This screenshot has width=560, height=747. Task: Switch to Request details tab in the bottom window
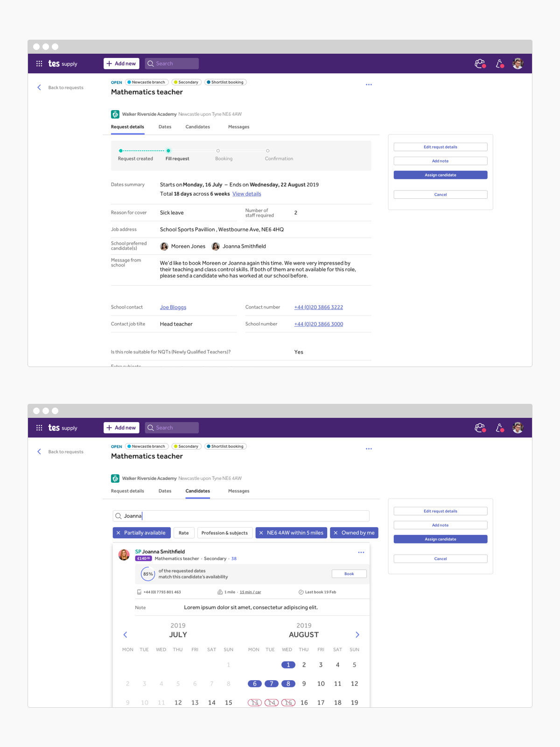(x=127, y=491)
